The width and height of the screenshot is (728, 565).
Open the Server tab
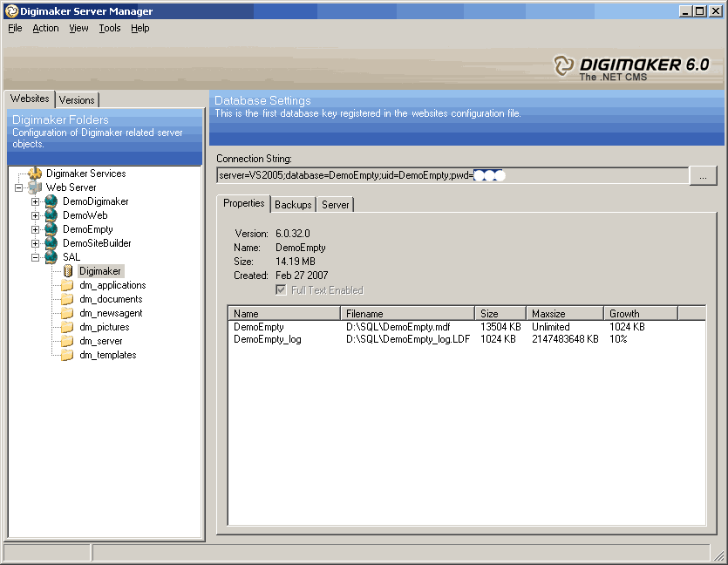pos(335,205)
